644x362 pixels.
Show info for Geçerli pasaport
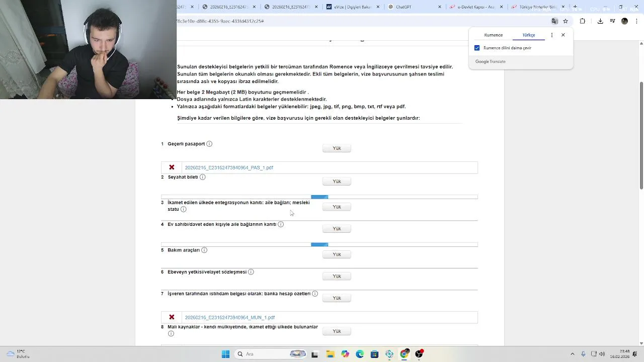click(x=209, y=144)
